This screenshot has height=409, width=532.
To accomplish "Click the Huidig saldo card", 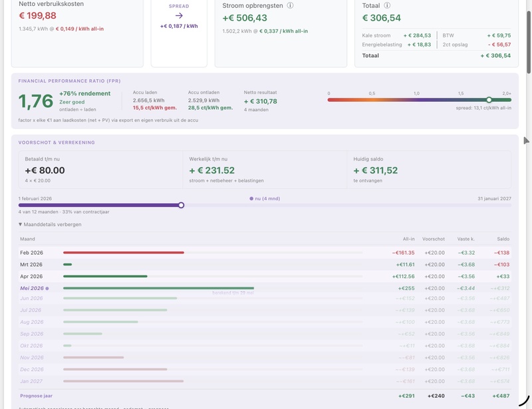I will click(x=429, y=170).
